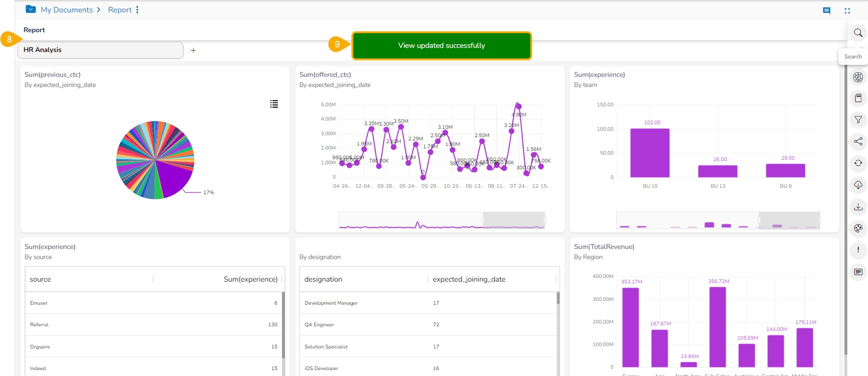This screenshot has width=868, height=376.
Task: Open the theme palette icon
Action: point(858,228)
